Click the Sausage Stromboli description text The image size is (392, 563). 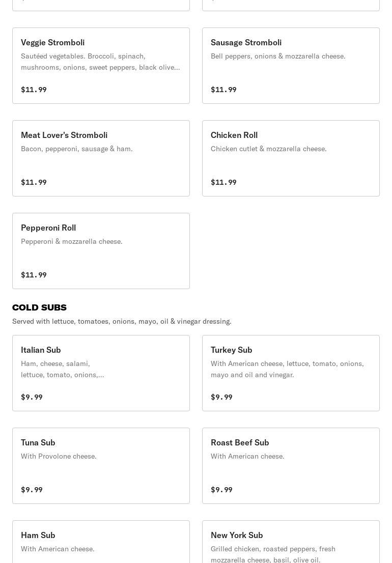click(278, 56)
